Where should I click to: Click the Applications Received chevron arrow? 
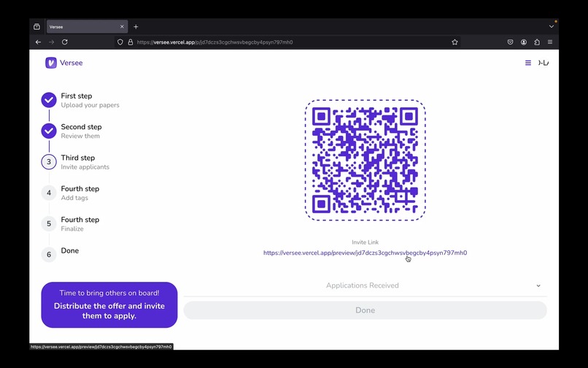click(538, 285)
